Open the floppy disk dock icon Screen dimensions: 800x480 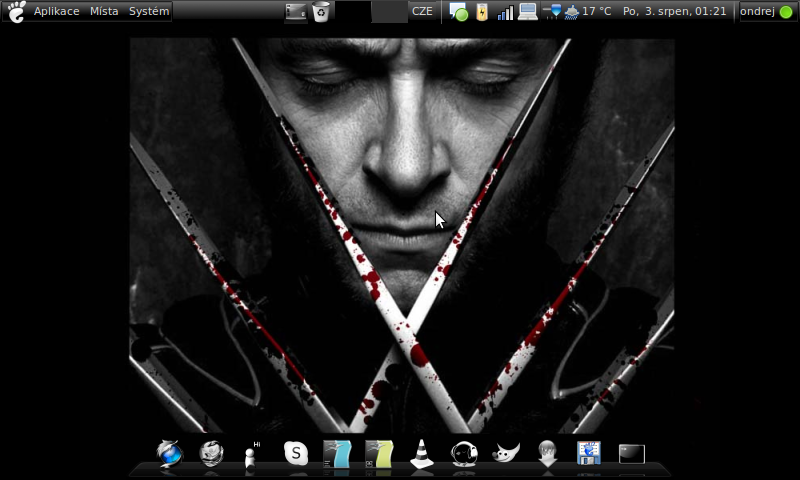[589, 453]
